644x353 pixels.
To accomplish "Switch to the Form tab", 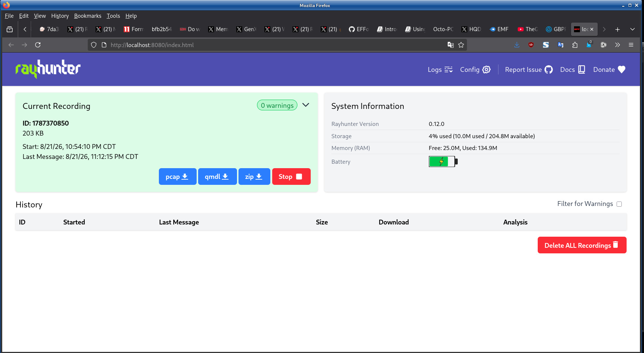I will (134, 29).
